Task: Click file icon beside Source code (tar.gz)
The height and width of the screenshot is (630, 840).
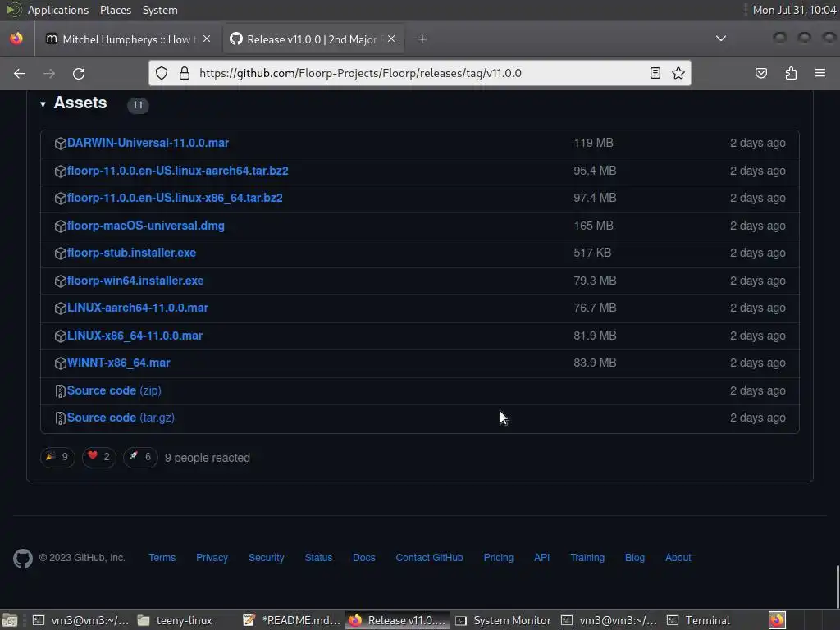Action: click(x=60, y=418)
